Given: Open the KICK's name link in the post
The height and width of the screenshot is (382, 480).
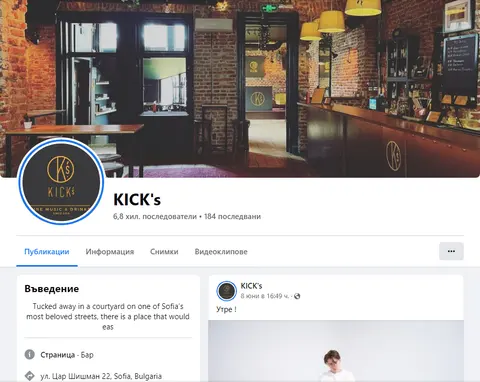Looking at the screenshot, I should click(251, 286).
